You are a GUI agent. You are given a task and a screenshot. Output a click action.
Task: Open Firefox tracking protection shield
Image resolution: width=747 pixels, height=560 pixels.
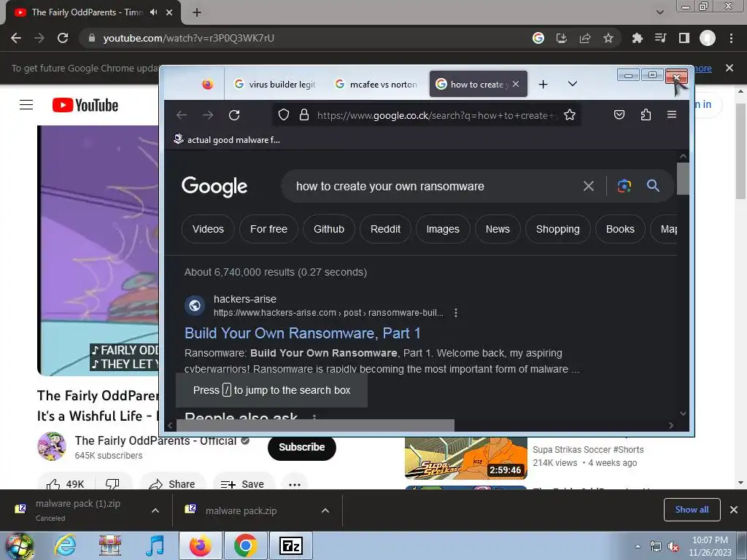click(x=284, y=114)
